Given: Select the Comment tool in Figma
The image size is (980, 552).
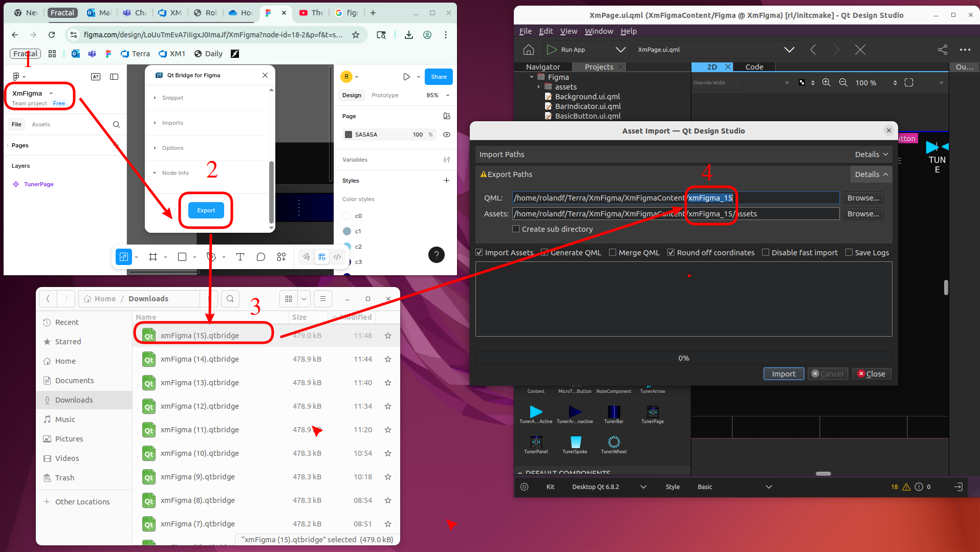Looking at the screenshot, I should pyautogui.click(x=261, y=257).
